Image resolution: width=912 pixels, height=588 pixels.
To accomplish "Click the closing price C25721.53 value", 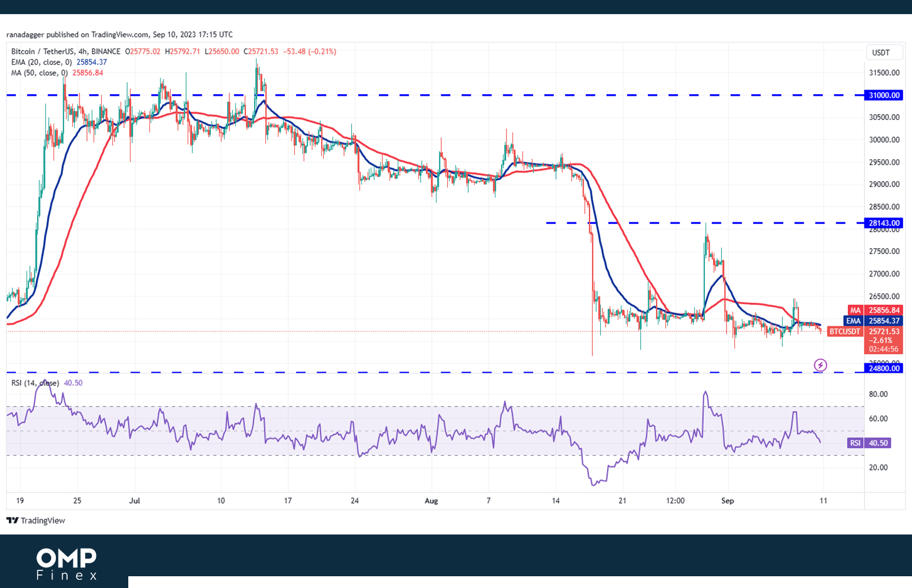I will [x=261, y=52].
